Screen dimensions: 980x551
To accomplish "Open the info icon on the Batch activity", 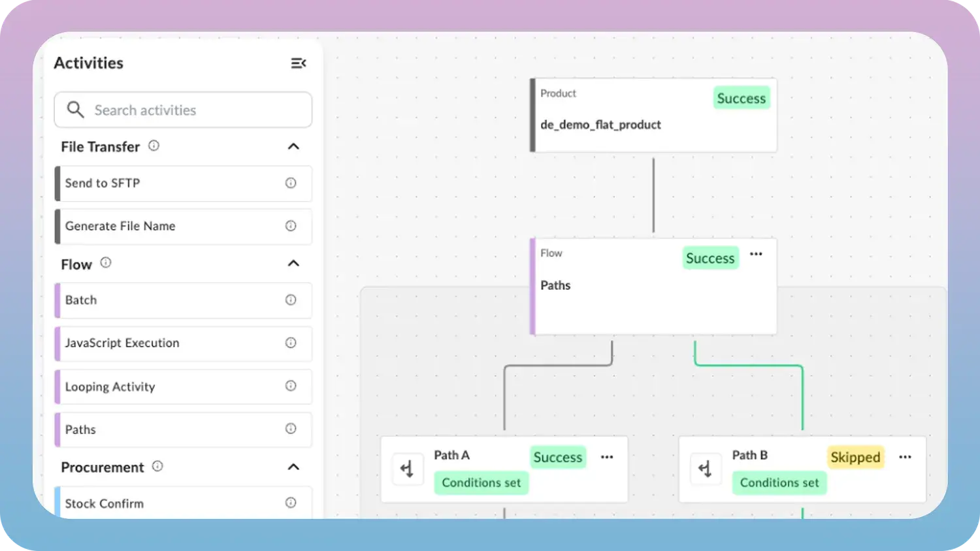I will point(291,300).
